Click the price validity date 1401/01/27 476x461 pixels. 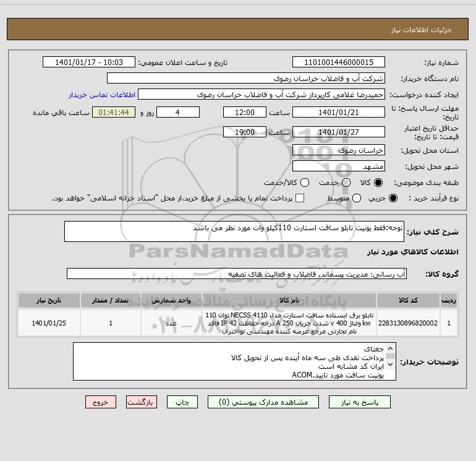point(339,132)
